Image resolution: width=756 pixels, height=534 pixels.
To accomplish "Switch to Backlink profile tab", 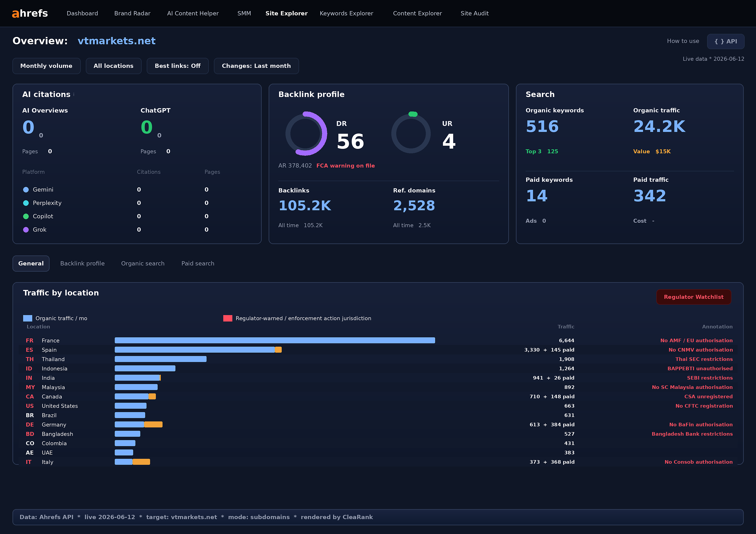I will [82, 263].
